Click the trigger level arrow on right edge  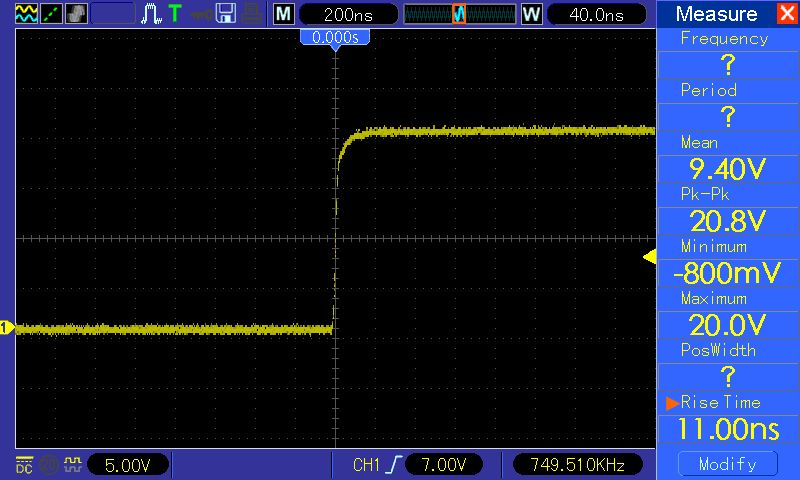click(648, 257)
